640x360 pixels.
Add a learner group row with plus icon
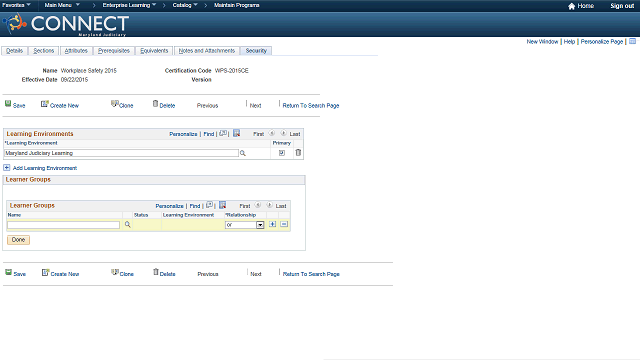273,224
